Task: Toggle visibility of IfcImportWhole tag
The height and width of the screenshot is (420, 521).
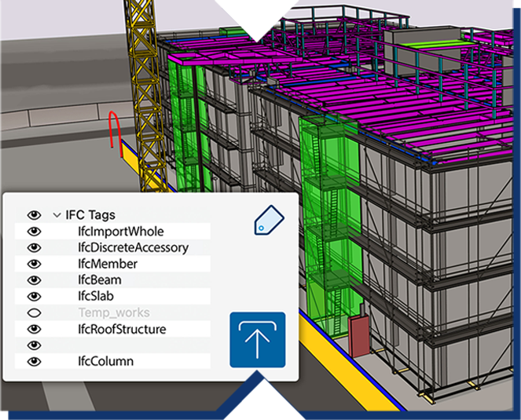Action: [x=34, y=232]
